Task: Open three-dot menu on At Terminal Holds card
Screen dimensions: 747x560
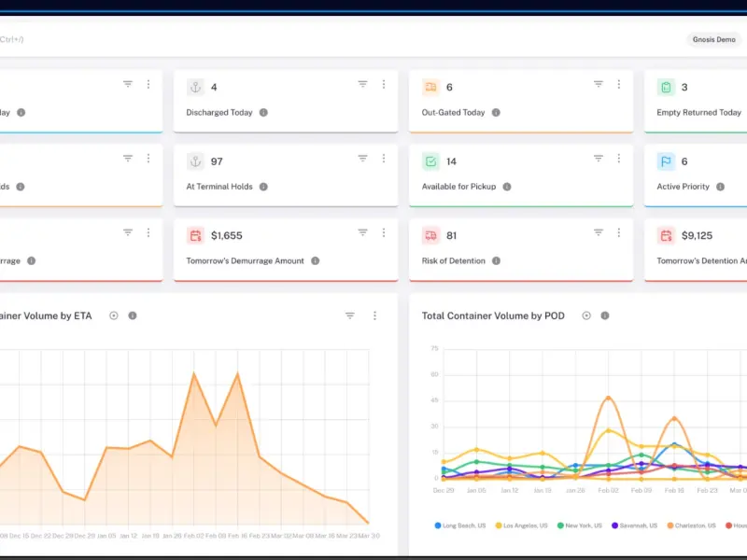Action: tap(384, 159)
